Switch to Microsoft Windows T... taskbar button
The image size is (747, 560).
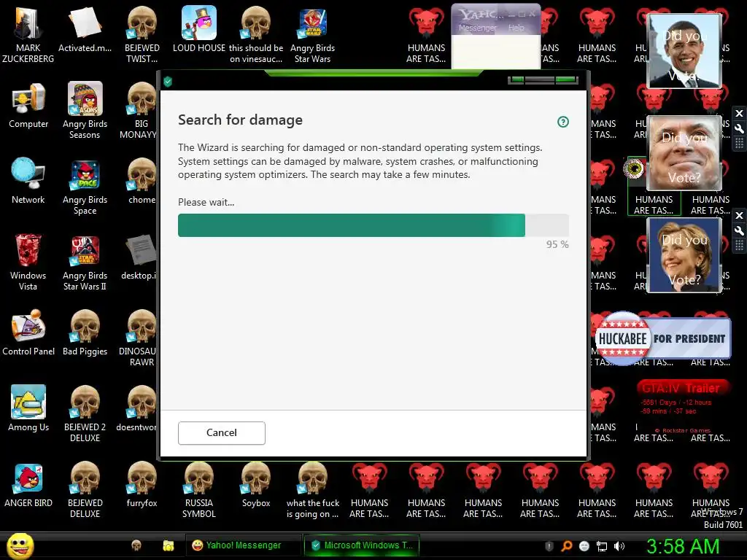362,545
